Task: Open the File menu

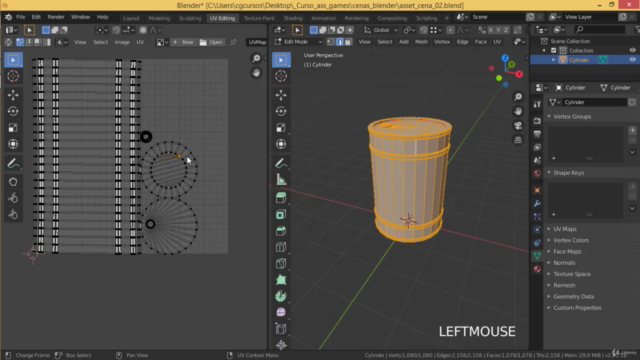Action: (x=20, y=17)
